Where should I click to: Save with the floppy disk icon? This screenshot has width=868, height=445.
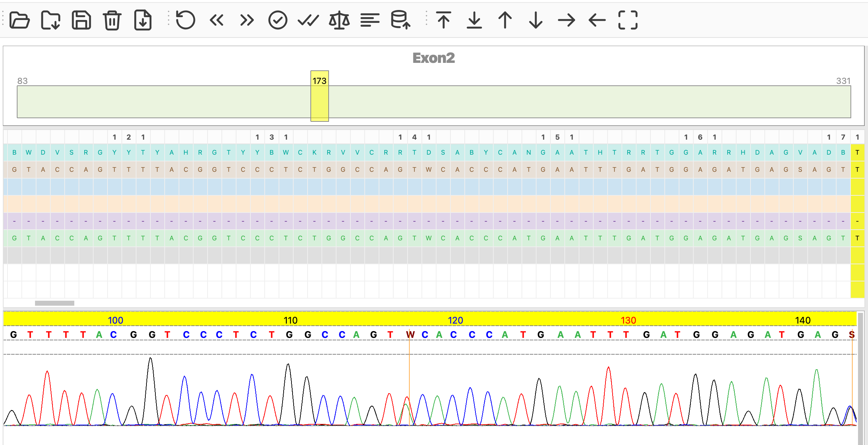(81, 20)
